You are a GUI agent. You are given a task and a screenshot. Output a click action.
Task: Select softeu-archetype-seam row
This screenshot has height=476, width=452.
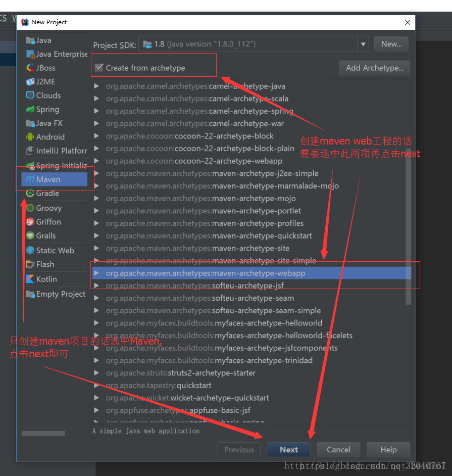tap(252, 298)
